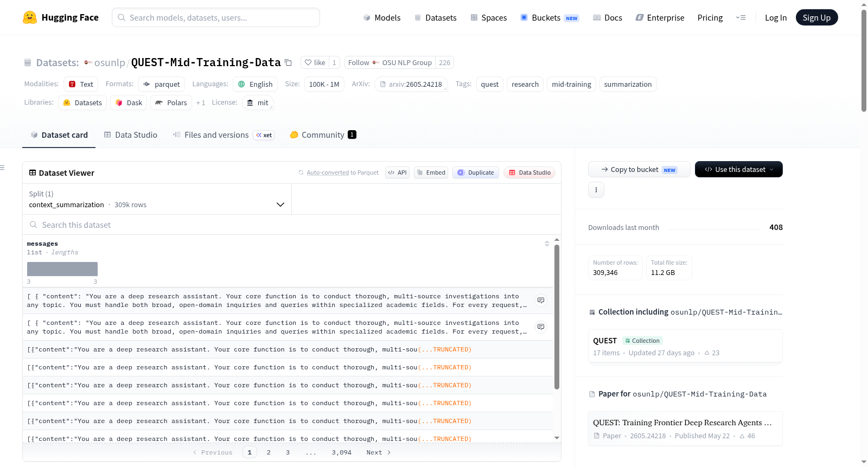Screen dimensions: 868x467
Task: Click Copy to bucket button
Action: click(639, 170)
